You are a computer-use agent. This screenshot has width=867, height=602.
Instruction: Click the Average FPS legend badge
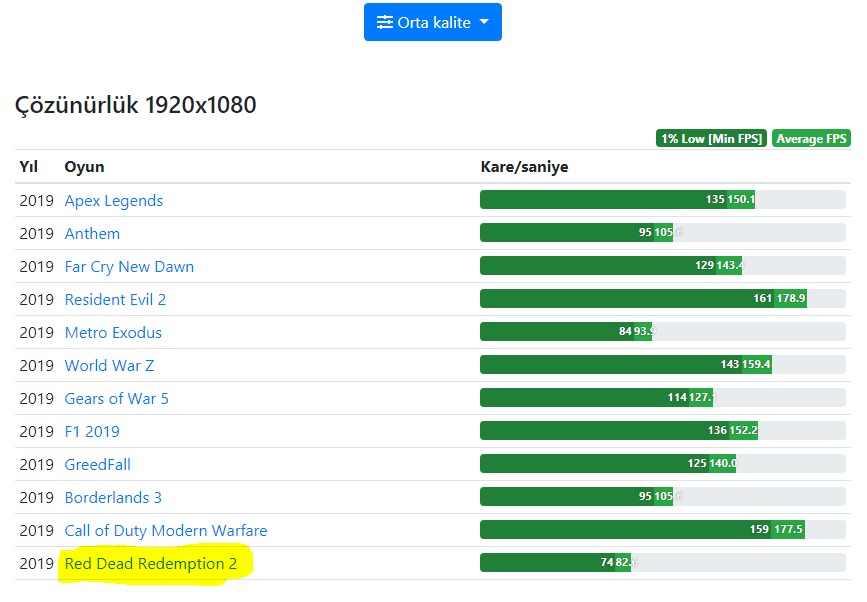click(x=811, y=138)
